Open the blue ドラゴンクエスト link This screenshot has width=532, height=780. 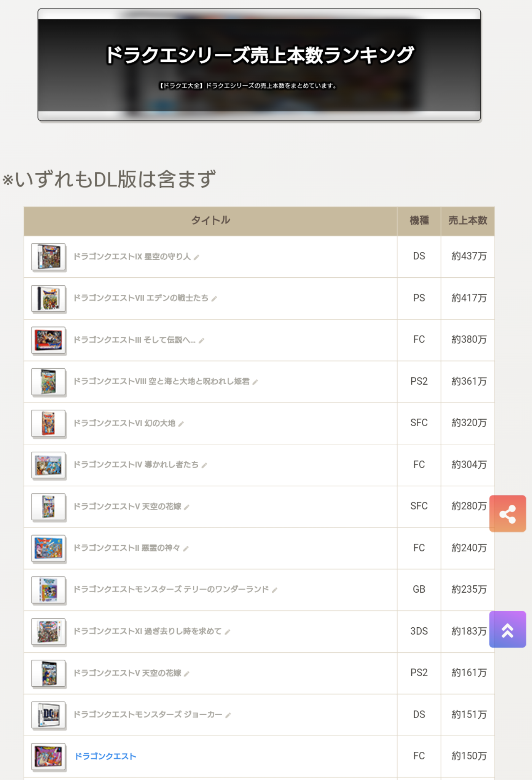click(x=105, y=756)
